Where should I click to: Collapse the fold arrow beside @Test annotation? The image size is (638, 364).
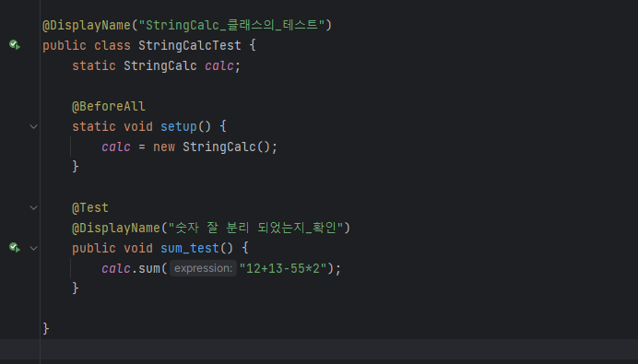[34, 208]
